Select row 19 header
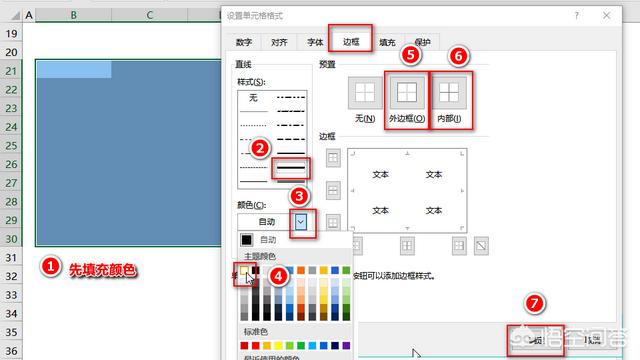 [11, 33]
